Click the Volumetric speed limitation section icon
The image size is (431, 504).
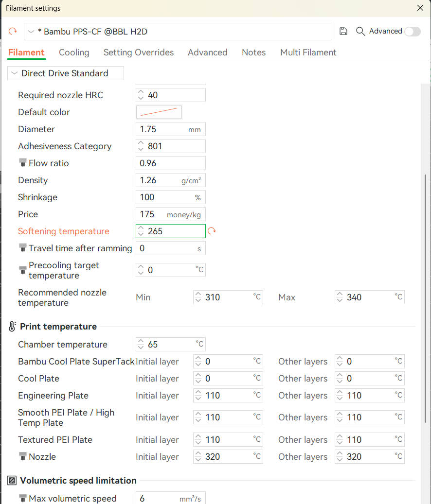pos(12,481)
